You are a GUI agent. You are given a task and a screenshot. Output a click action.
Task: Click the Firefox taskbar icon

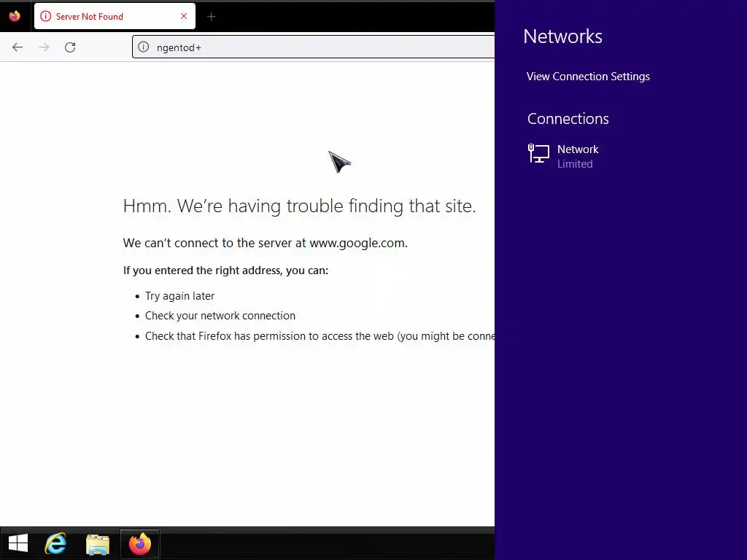point(139,543)
